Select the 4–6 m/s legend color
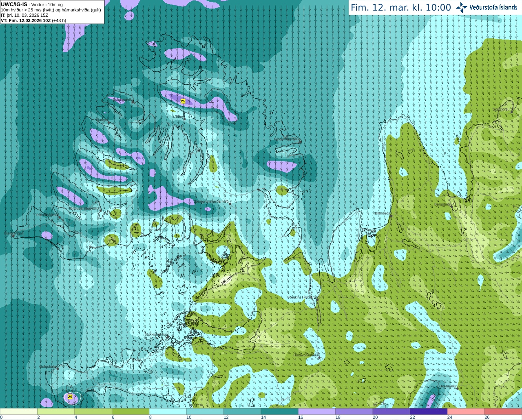This screenshot has height=420, width=522. click(x=93, y=411)
